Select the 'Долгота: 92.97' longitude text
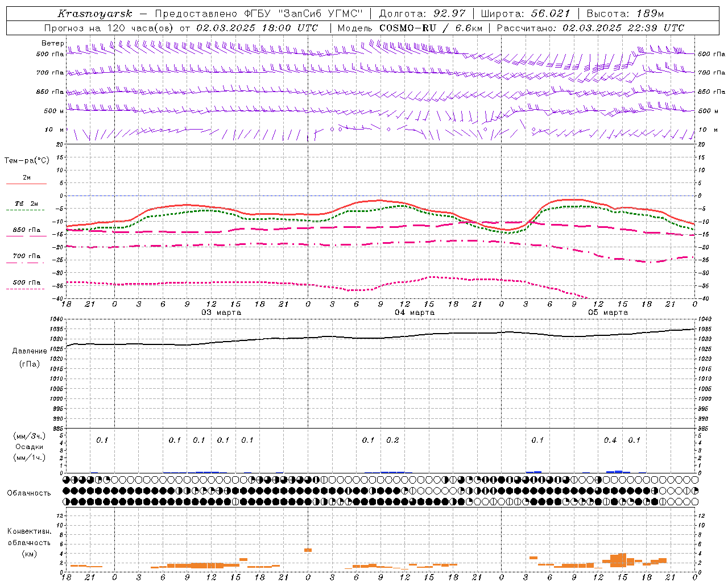Image resolution: width=728 pixels, height=582 pixels. coord(422,14)
